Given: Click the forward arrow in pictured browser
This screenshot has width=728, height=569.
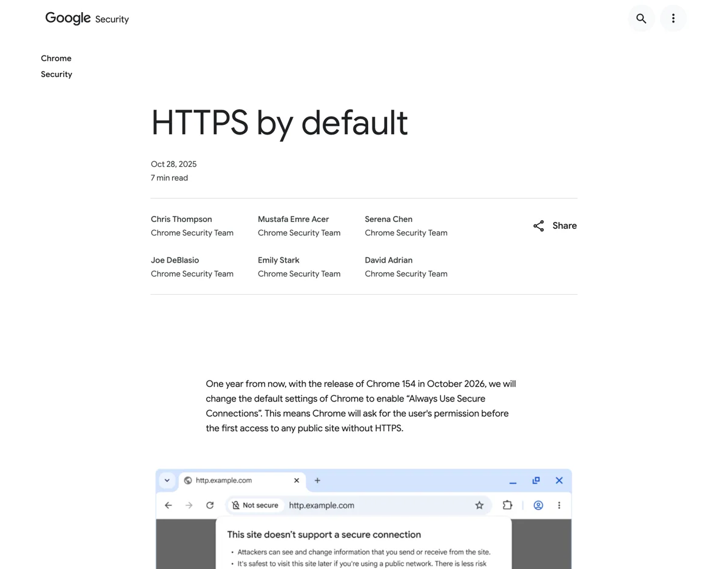Looking at the screenshot, I should (189, 505).
